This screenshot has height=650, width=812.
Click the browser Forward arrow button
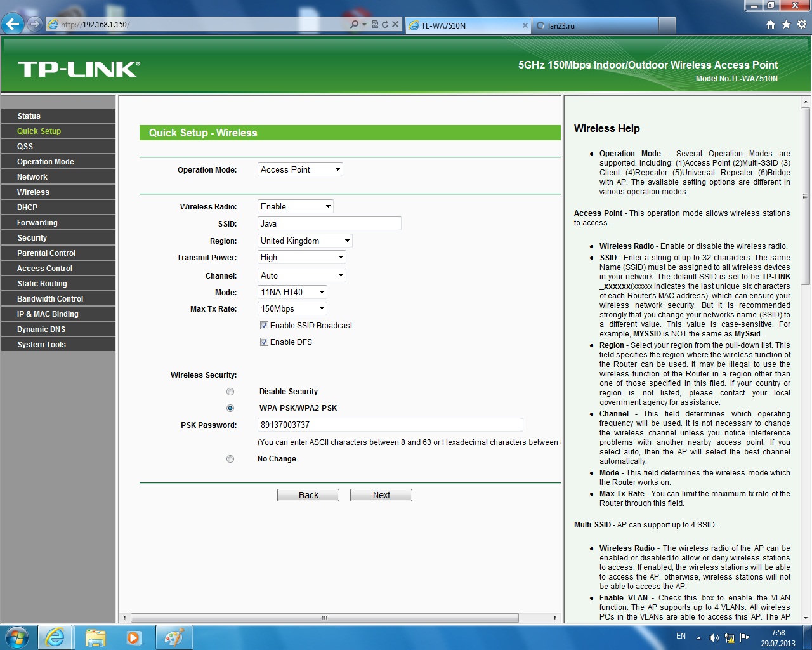pos(35,25)
